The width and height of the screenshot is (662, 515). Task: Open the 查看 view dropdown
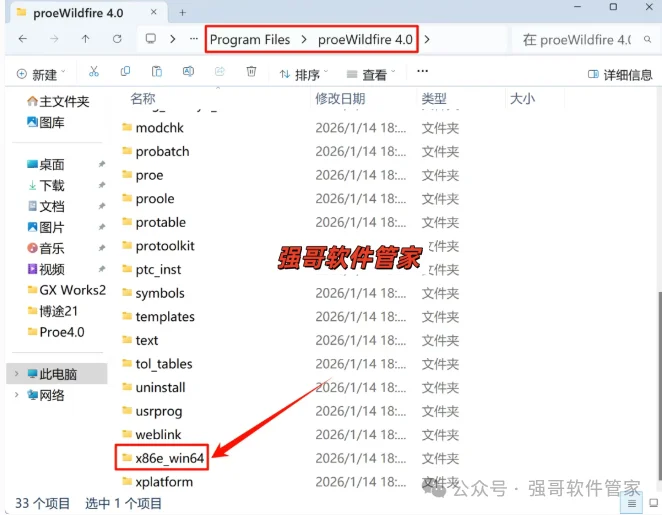point(371,75)
